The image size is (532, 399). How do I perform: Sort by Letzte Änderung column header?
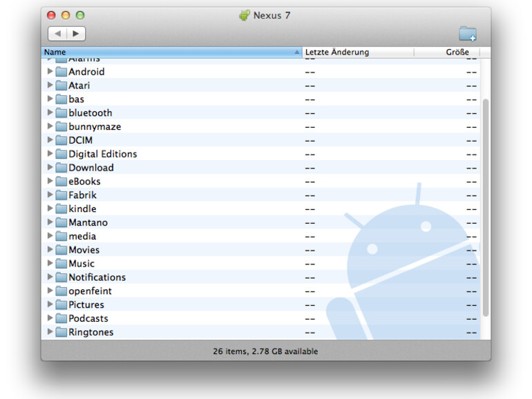(x=358, y=52)
